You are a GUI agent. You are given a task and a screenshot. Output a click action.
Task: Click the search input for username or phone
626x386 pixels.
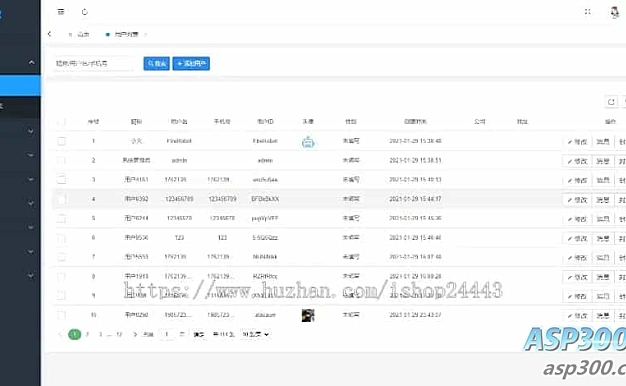point(94,63)
